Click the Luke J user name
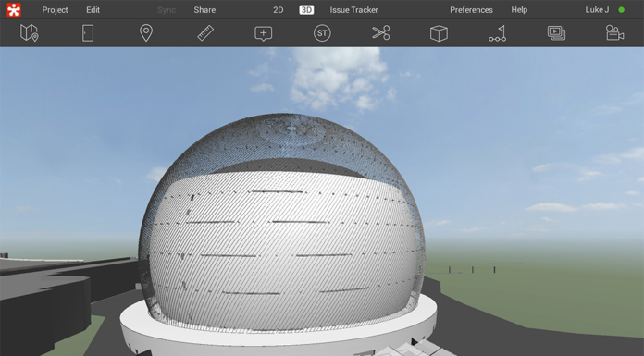This screenshot has height=356, width=644. tap(597, 10)
